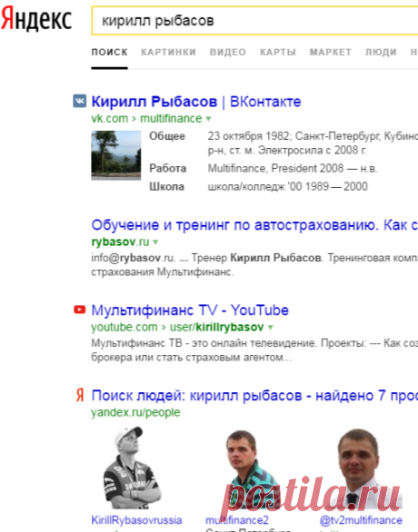Open the photo of man in teal patterned shirt

251,470
